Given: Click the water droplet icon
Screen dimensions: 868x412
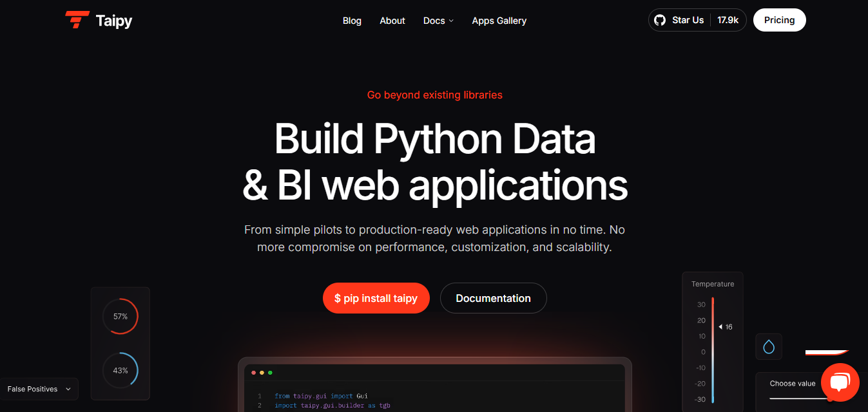Looking at the screenshot, I should pyautogui.click(x=769, y=346).
